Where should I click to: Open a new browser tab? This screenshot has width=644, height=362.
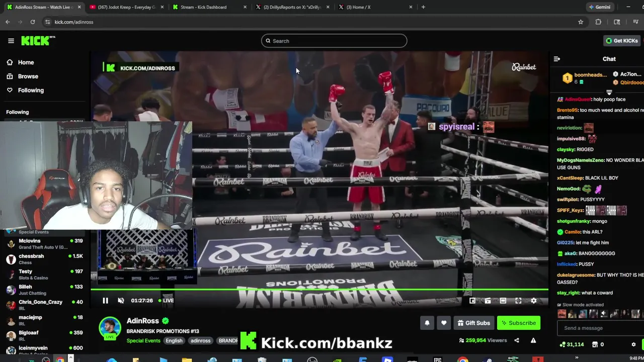423,7
